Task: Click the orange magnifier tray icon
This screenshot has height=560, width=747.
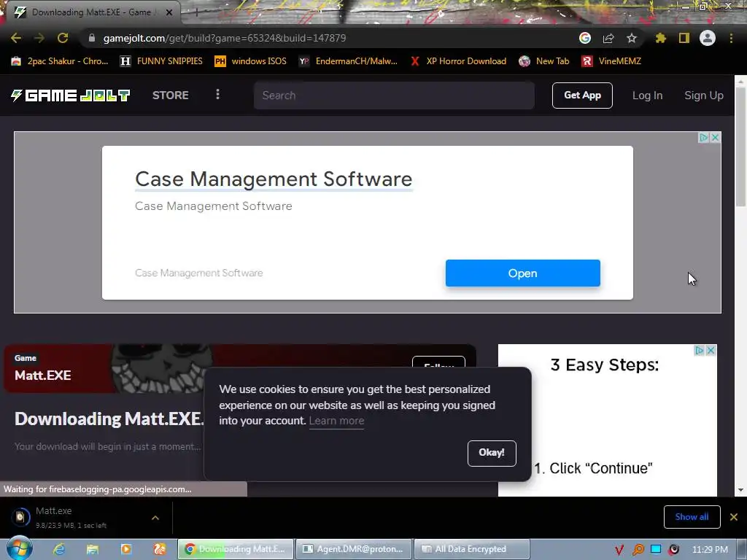Action: click(x=638, y=550)
